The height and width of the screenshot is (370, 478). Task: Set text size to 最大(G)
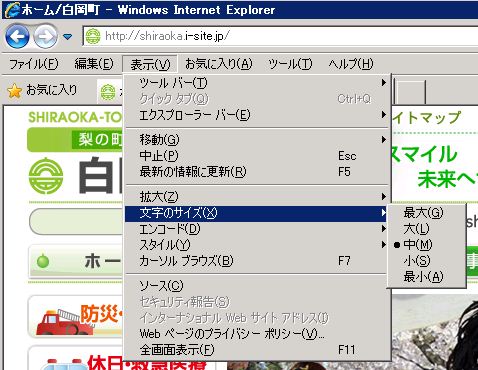point(427,213)
